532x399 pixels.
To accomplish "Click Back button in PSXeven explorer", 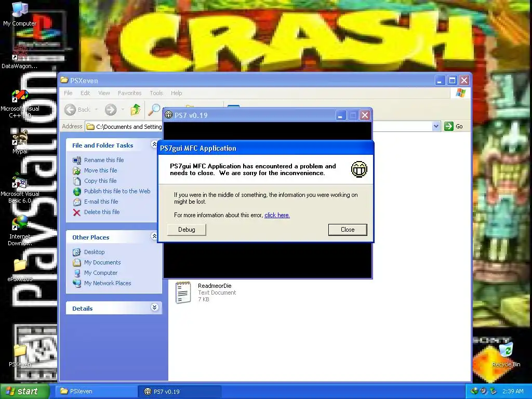I will point(77,110).
